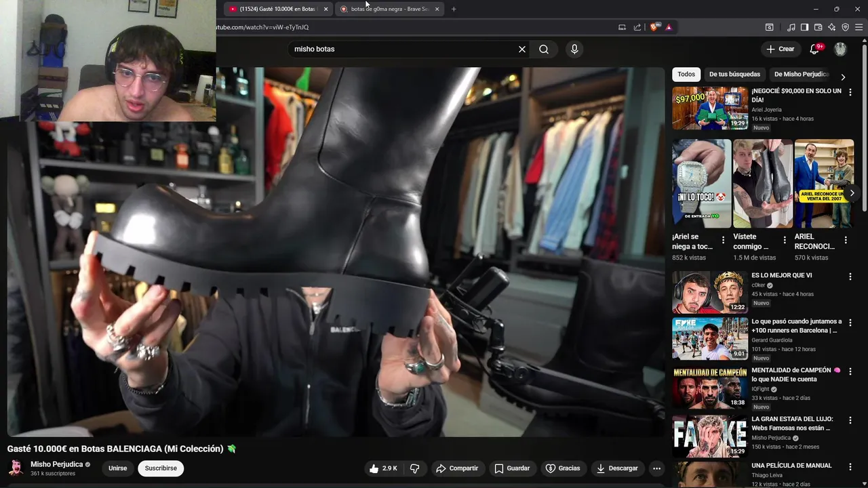Click the Brave Rewards triangle icon

coord(669,27)
